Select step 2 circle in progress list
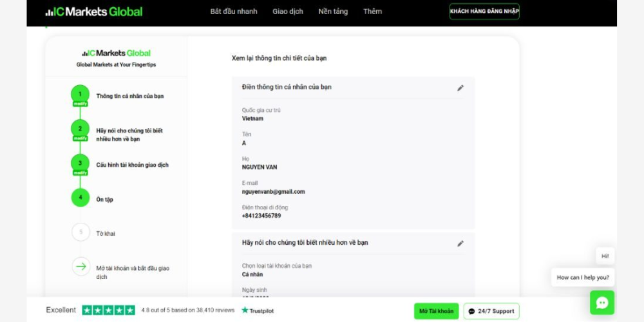Viewport: 644px width, 322px height. [x=80, y=128]
